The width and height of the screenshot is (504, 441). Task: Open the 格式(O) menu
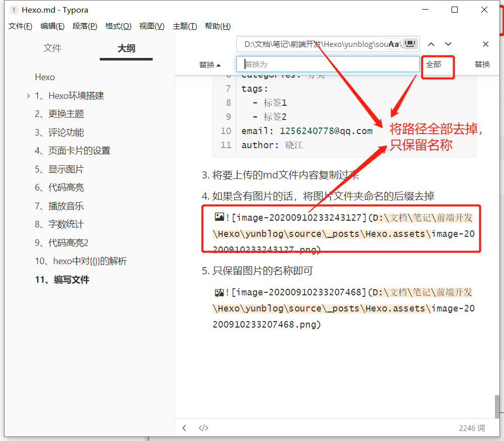118,26
